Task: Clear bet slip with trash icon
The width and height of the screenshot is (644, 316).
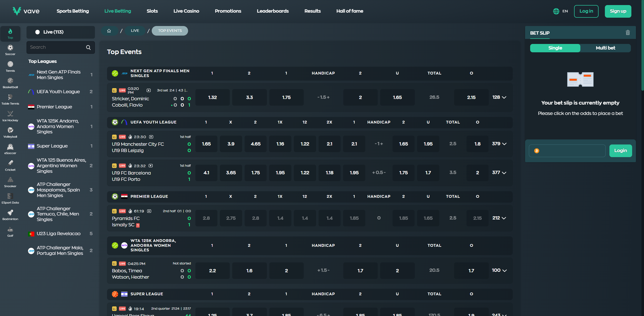Action: 628,33
